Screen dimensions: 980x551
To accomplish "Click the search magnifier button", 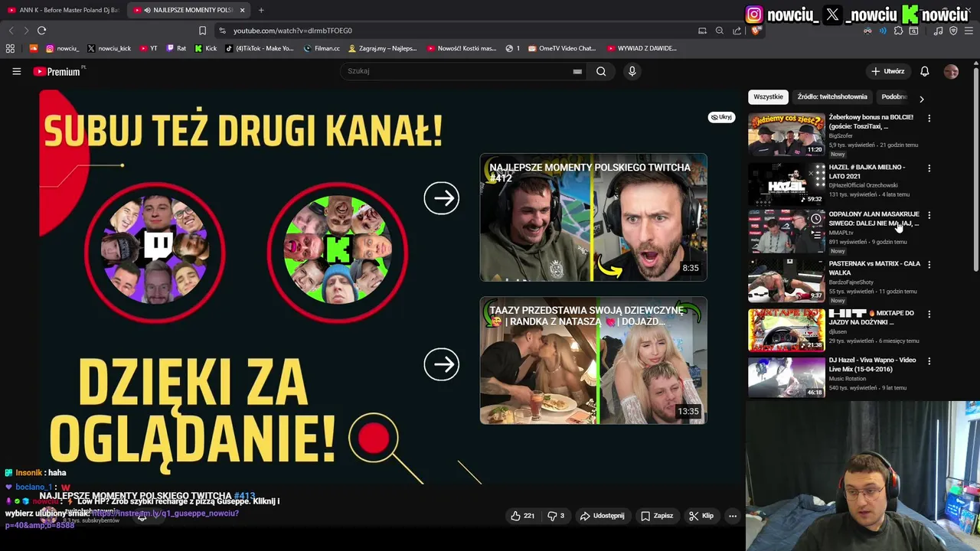I will (x=601, y=71).
